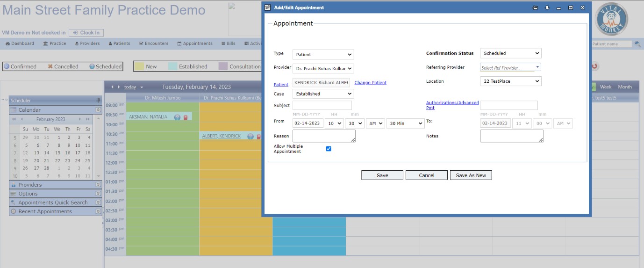
Task: Click the Save As New button
Action: (471, 175)
